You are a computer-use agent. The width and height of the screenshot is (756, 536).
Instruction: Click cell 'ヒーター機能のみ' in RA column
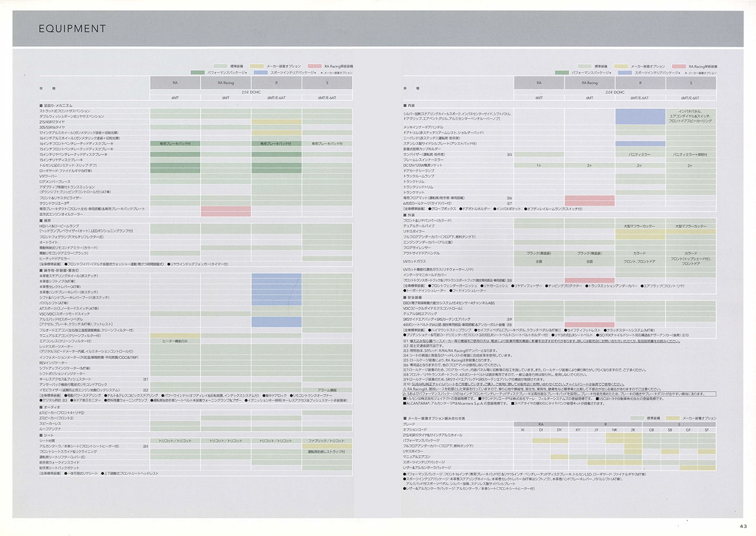click(175, 341)
